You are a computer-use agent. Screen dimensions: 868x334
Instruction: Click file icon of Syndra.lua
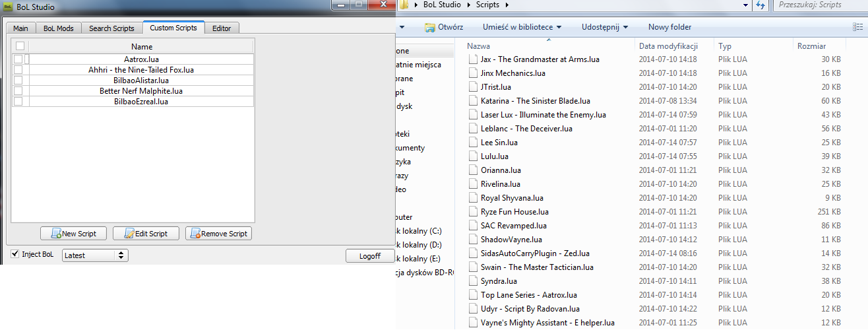[x=472, y=281]
